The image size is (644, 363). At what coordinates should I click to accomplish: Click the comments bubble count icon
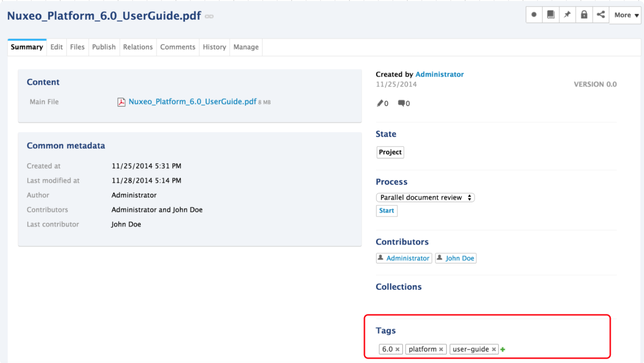(x=401, y=104)
